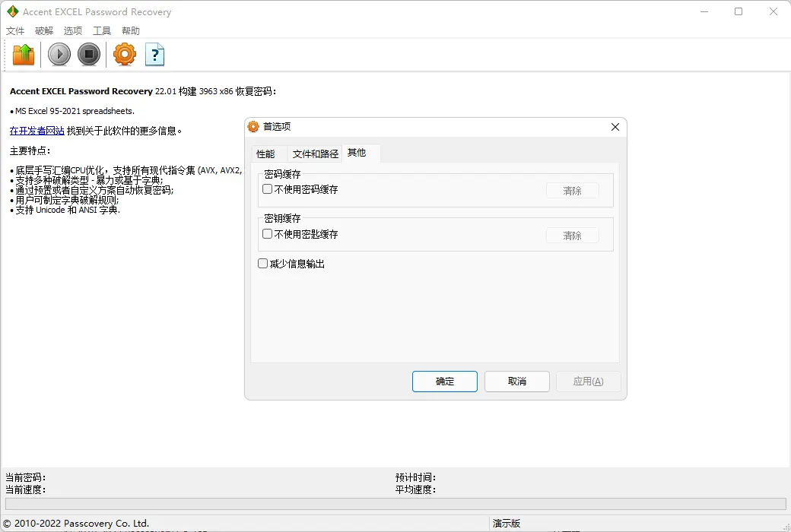Close the 首选项 dialog
791x532 pixels.
tap(615, 127)
